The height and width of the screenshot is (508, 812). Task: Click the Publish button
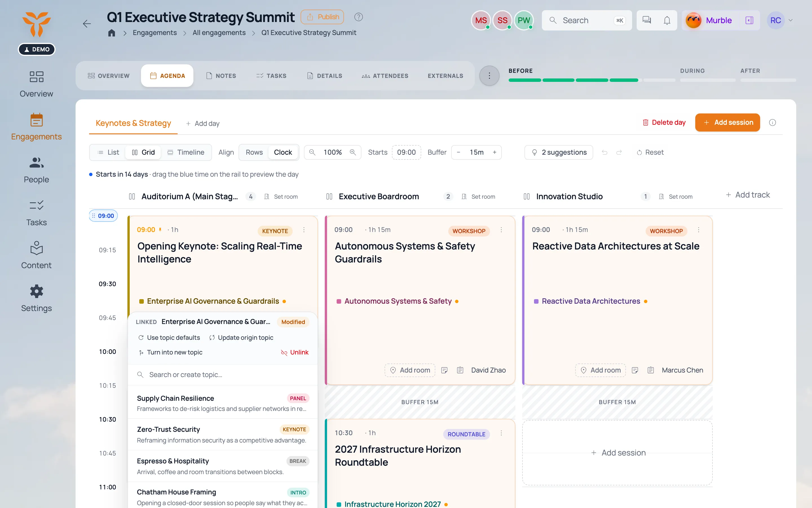(322, 17)
